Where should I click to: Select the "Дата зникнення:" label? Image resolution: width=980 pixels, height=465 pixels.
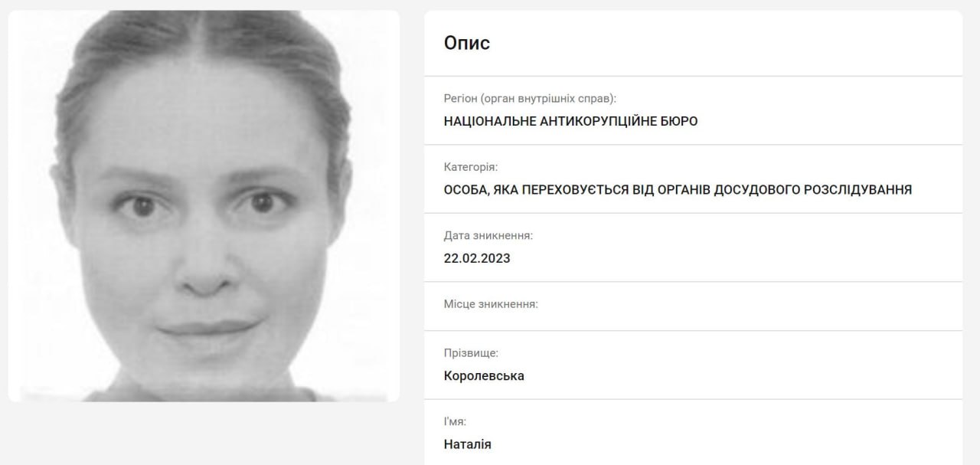click(x=488, y=235)
